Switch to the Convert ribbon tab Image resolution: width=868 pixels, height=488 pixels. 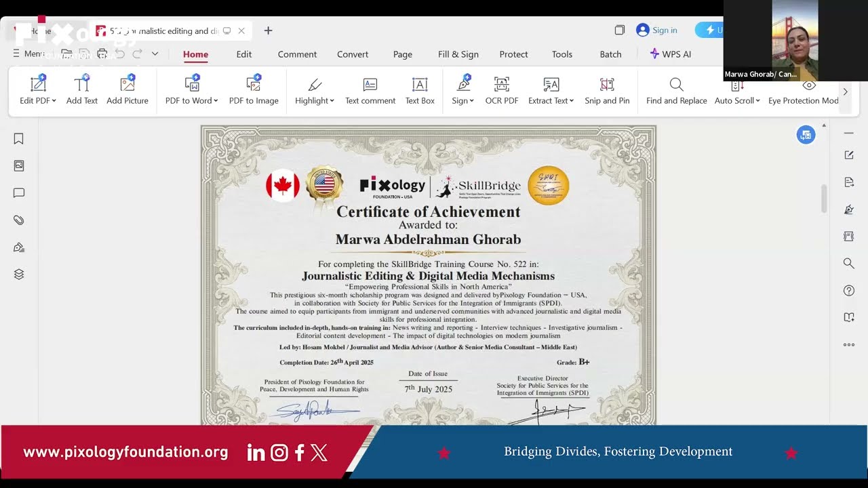click(353, 54)
